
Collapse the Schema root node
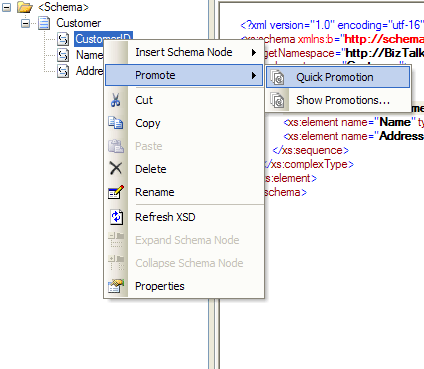pos(6,7)
